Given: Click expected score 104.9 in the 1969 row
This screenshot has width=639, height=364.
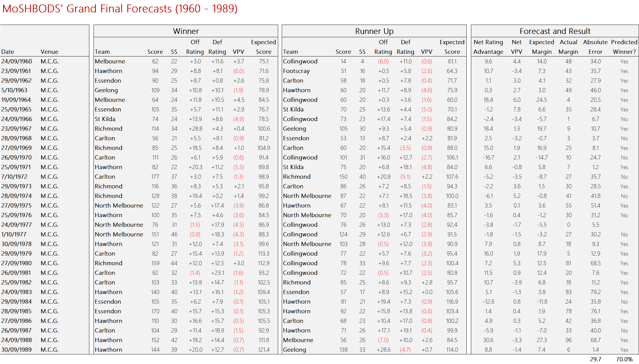Looking at the screenshot, I should click(x=264, y=148).
